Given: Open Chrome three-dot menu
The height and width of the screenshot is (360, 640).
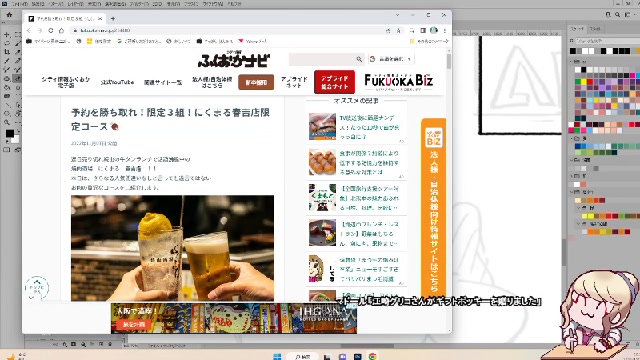Looking at the screenshot, I should 445,31.
